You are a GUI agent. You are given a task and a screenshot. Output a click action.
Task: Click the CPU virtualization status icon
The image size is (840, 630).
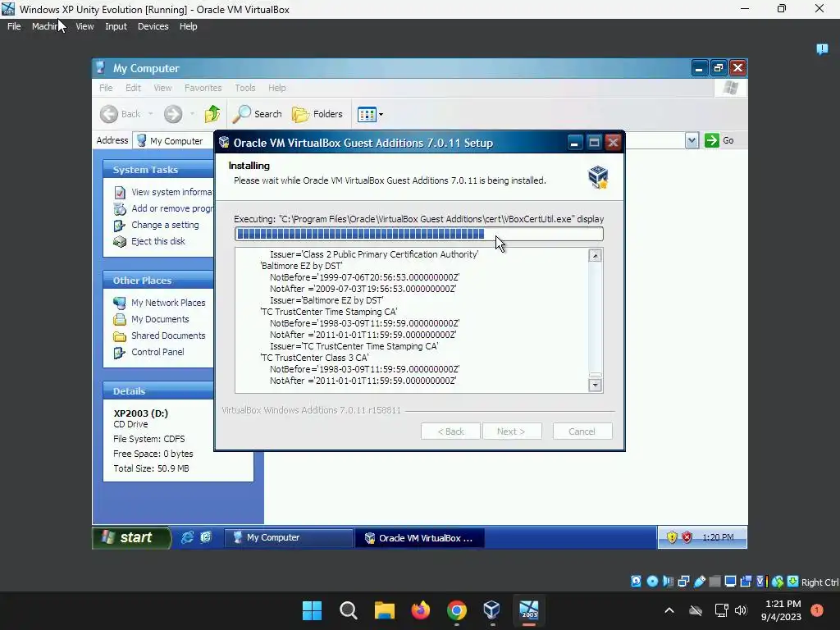tap(761, 582)
